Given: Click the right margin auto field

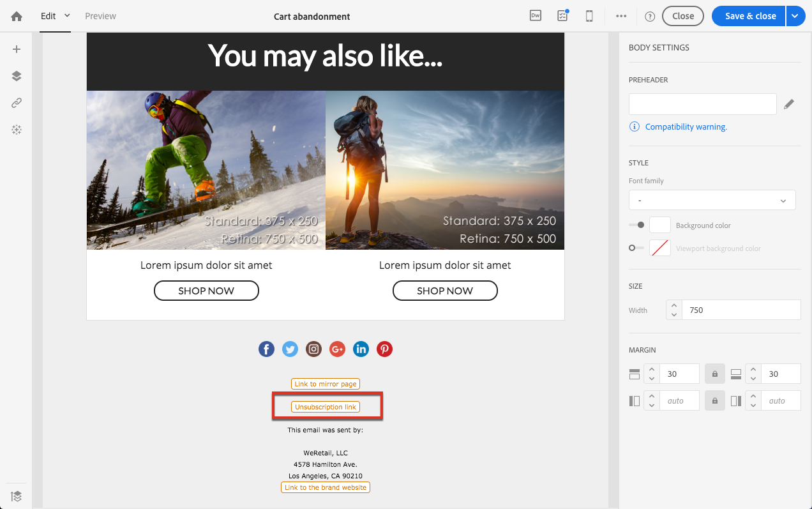Looking at the screenshot, I should [781, 400].
